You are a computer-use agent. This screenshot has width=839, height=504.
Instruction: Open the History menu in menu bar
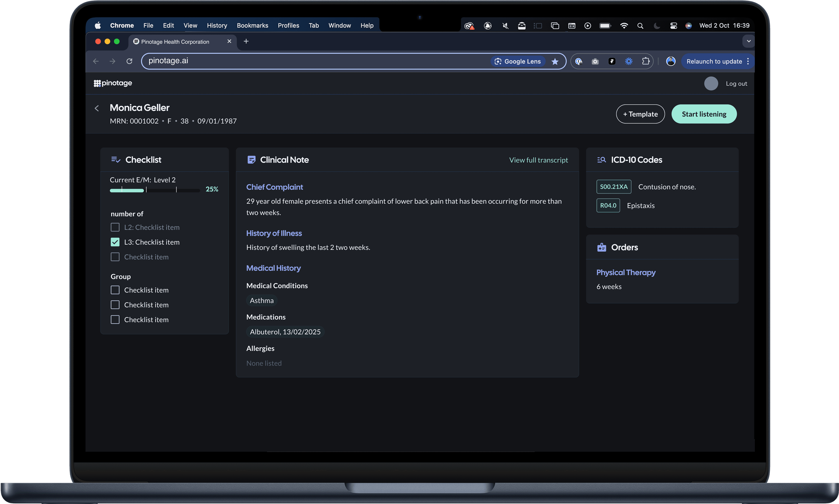[216, 26]
